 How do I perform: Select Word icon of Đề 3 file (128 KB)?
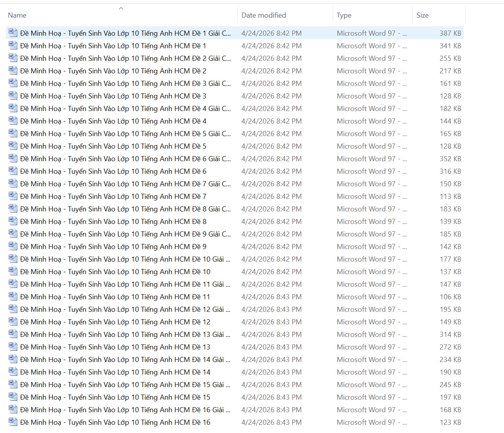click(x=13, y=96)
